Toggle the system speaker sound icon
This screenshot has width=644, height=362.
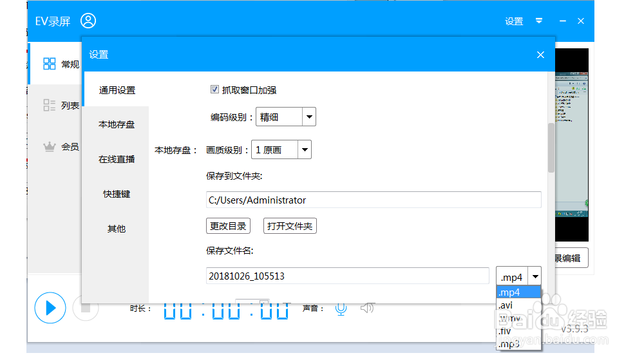(x=367, y=308)
